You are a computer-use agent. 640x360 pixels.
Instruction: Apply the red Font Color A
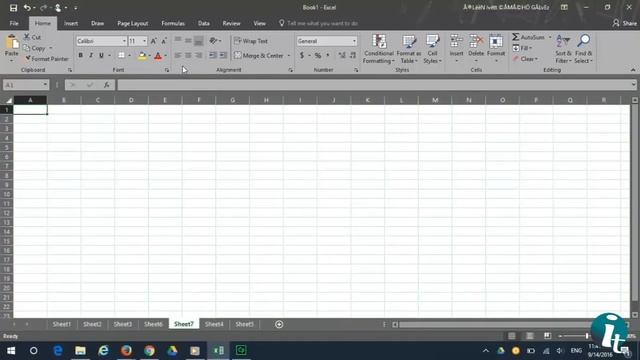158,56
